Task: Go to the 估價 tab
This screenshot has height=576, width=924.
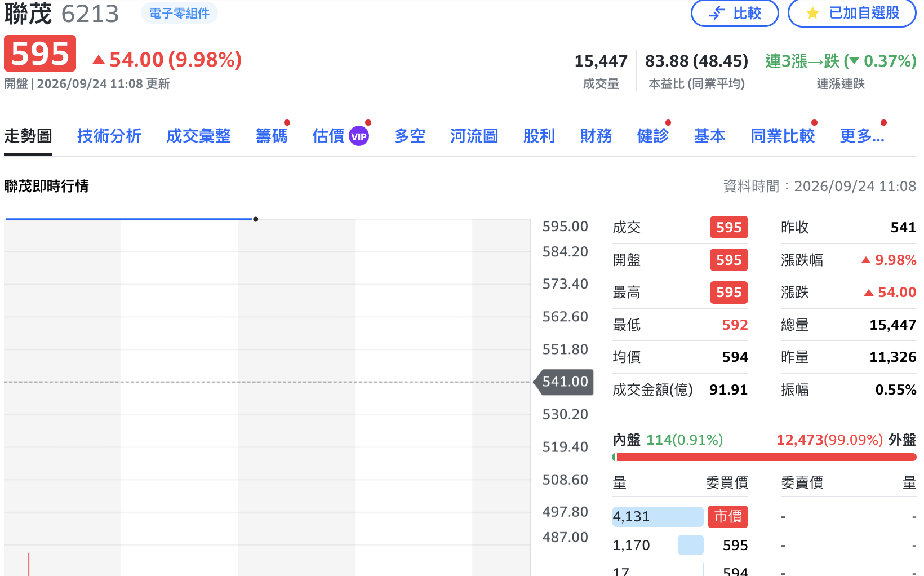Action: point(328,136)
